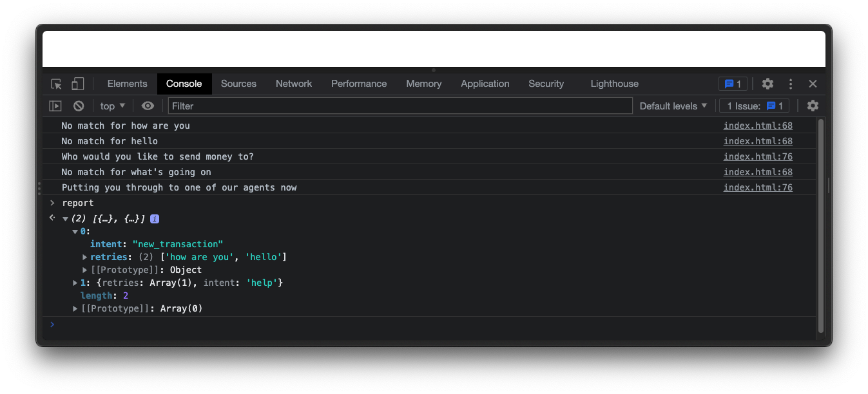Close the DevTools panel
The height and width of the screenshot is (394, 868).
[x=813, y=84]
